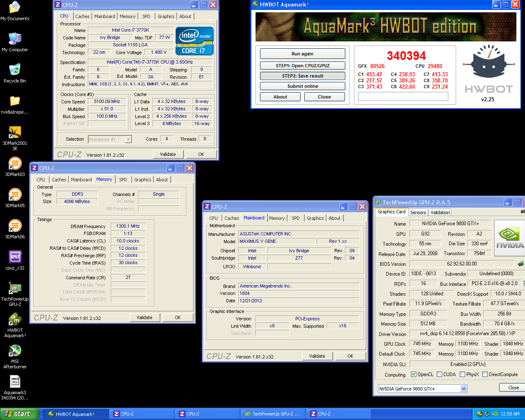Switch to Validation tab in GPU-Z
The image size is (525, 420).
pos(440,212)
